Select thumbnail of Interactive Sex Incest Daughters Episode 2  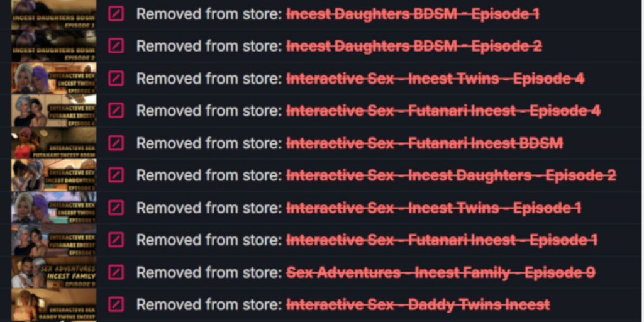click(54, 175)
